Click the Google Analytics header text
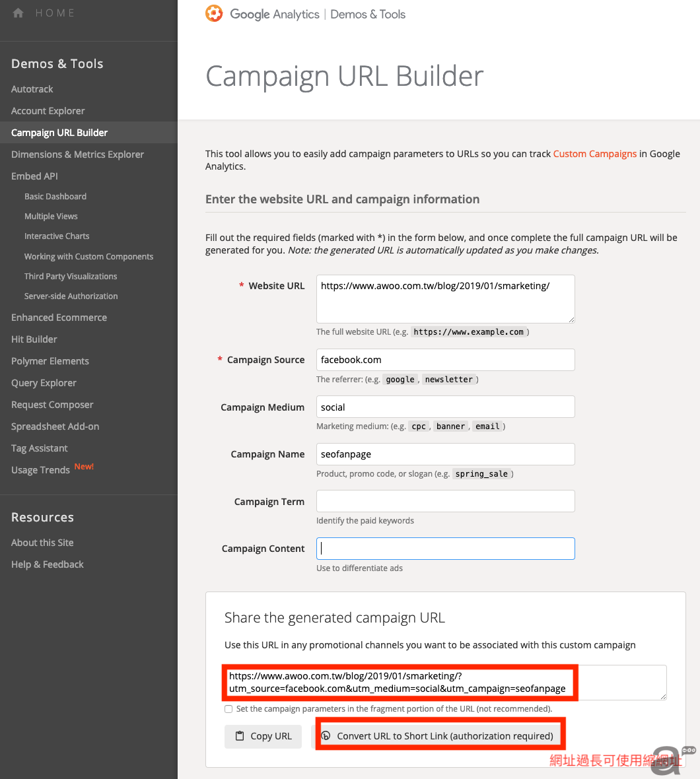The image size is (700, 779). 274,15
